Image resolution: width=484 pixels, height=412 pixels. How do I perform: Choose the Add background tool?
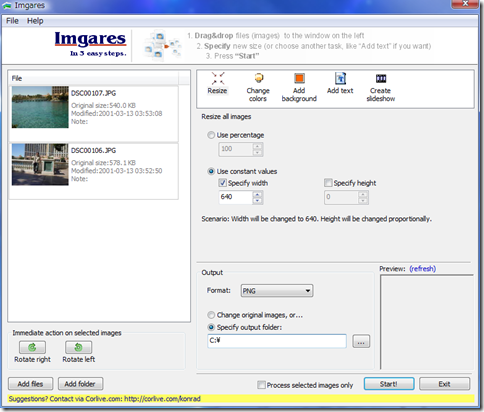click(299, 87)
